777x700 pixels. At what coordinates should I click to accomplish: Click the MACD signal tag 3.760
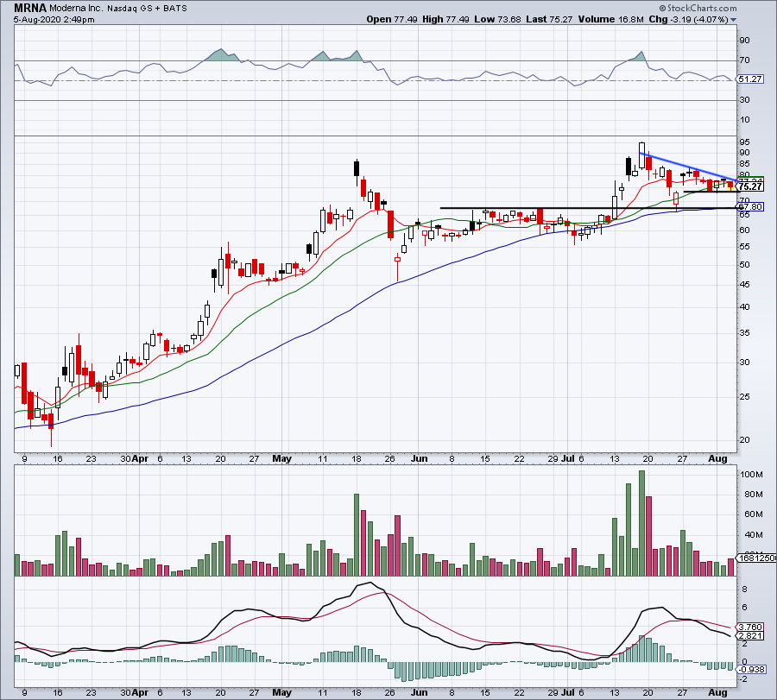pos(750,627)
